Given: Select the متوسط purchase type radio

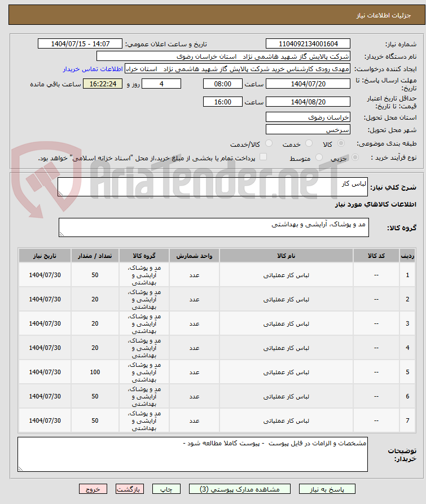Looking at the screenshot, I should [319, 157].
